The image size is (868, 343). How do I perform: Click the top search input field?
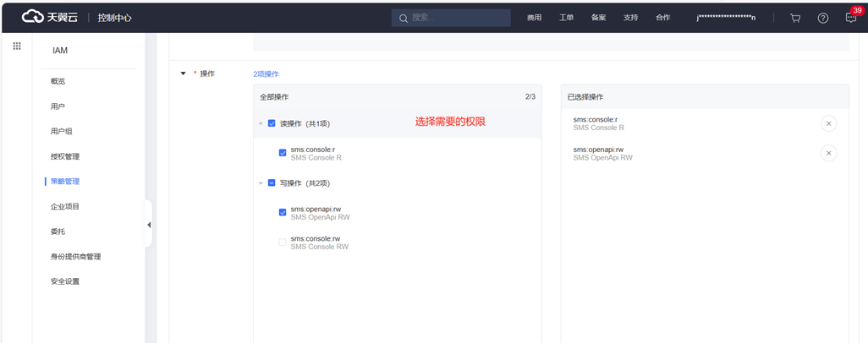point(457,18)
